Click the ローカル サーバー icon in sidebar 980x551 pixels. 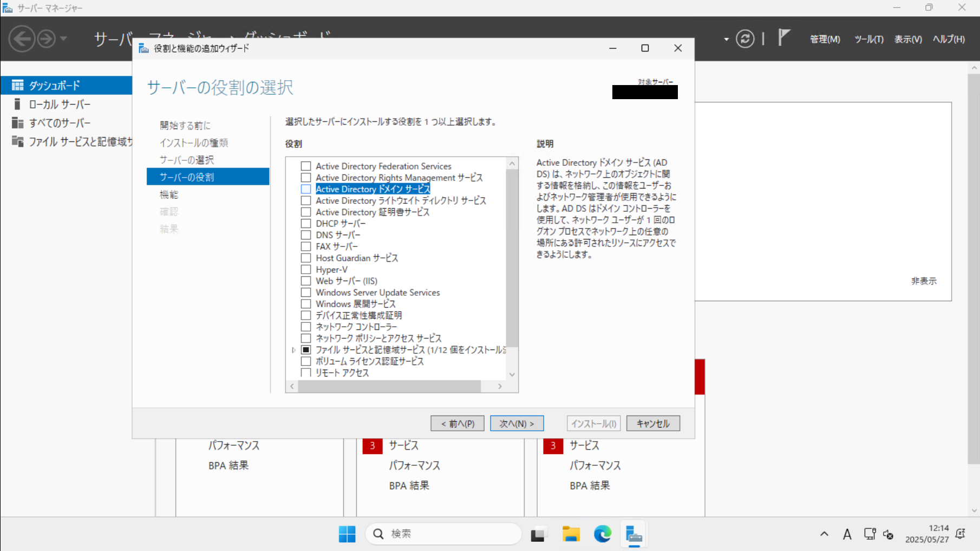click(x=18, y=104)
